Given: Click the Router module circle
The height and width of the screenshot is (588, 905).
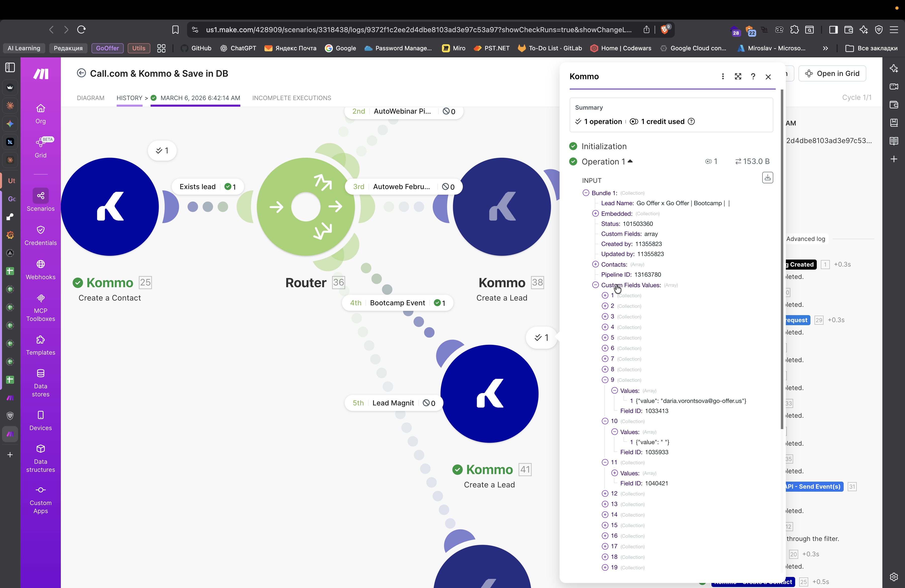Looking at the screenshot, I should (306, 206).
